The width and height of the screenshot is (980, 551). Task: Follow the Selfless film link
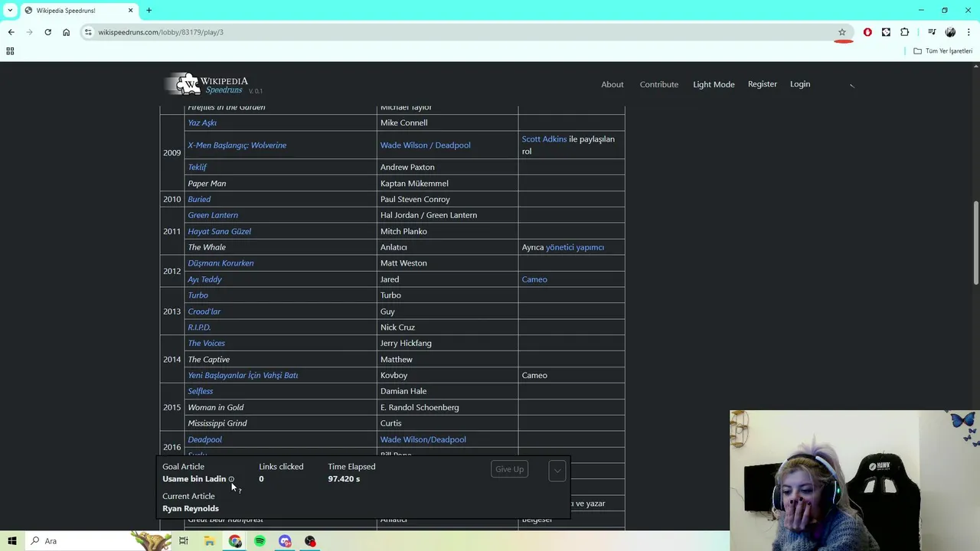tap(201, 391)
